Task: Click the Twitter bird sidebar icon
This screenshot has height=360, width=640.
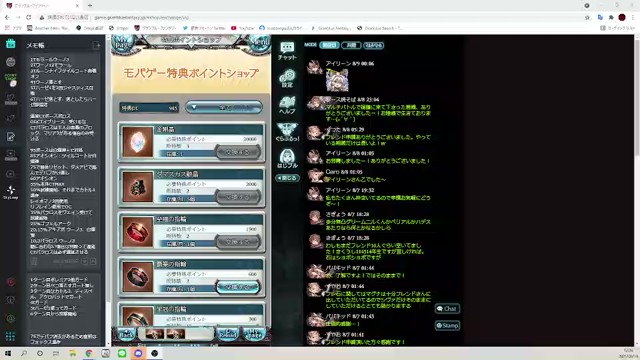Action: tap(11, 118)
